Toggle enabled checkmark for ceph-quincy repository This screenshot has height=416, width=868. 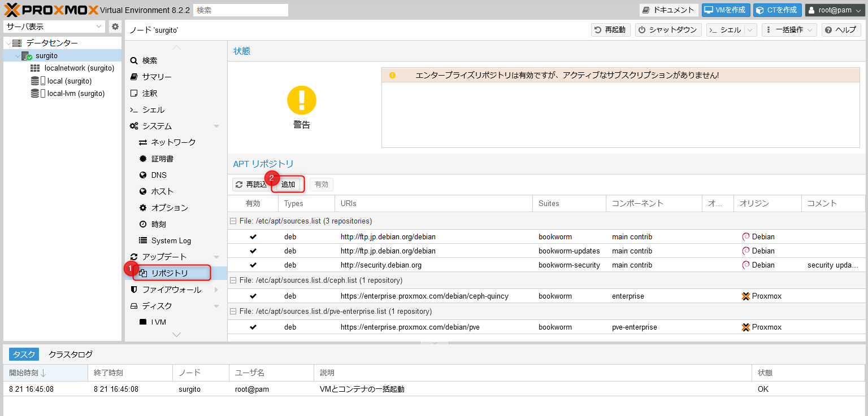coord(253,296)
